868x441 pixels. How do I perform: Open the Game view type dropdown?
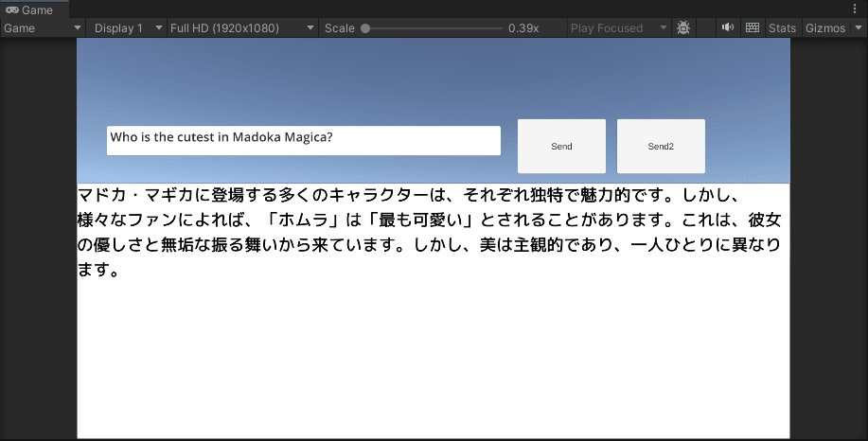tap(43, 28)
